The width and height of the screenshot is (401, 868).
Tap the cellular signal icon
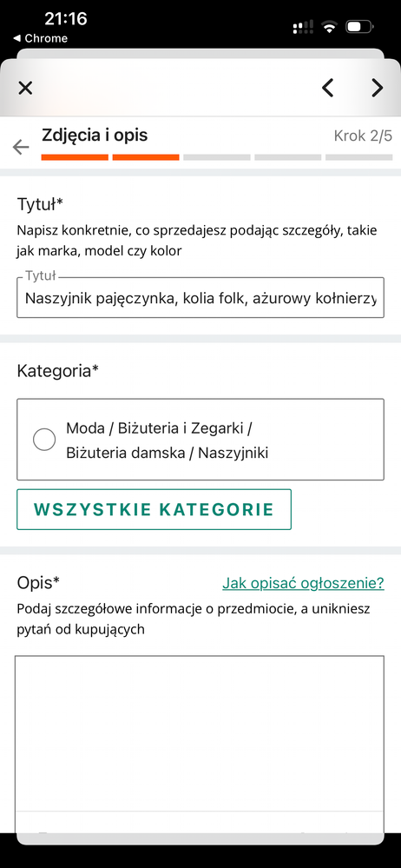[x=303, y=26]
